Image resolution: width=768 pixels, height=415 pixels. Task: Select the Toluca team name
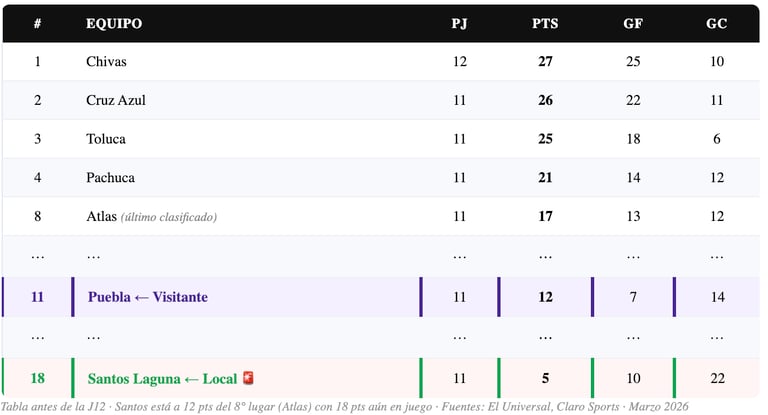[106, 139]
